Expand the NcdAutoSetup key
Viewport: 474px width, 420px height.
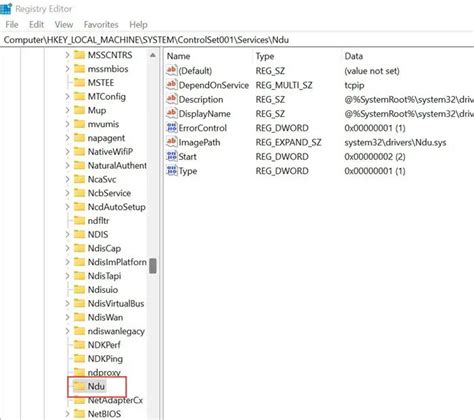[x=67, y=207]
